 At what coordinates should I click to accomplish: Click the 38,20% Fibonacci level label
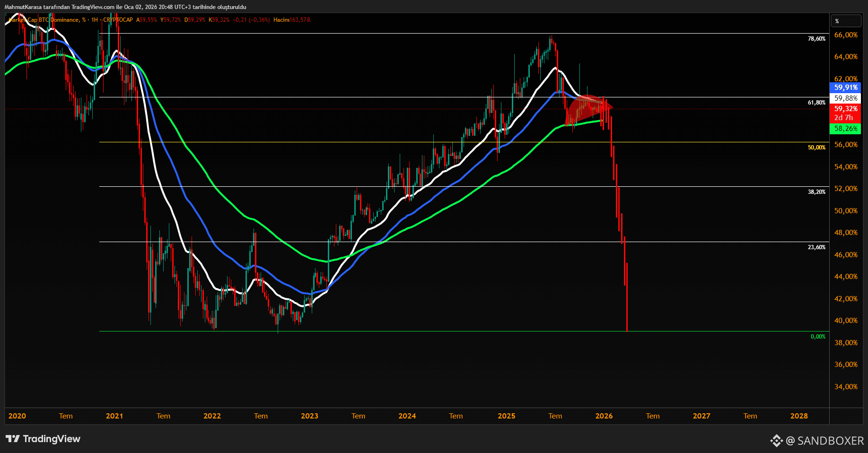click(816, 192)
